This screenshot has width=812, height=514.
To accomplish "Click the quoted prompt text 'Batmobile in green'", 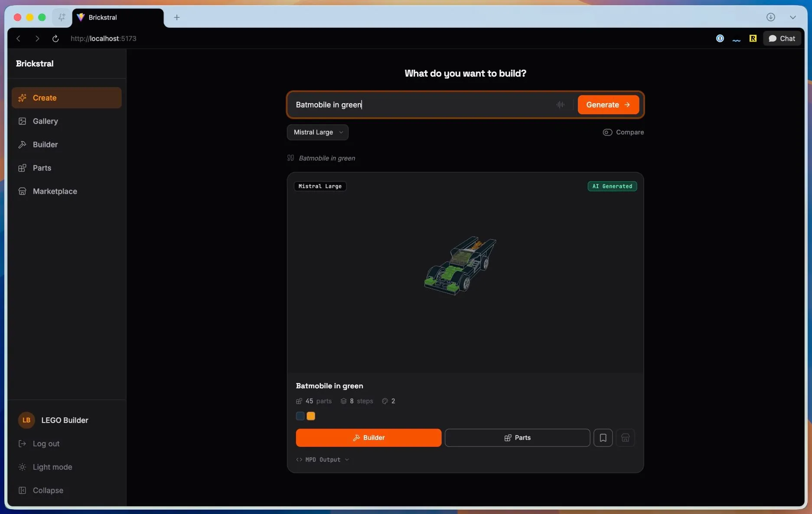I will click(x=327, y=158).
